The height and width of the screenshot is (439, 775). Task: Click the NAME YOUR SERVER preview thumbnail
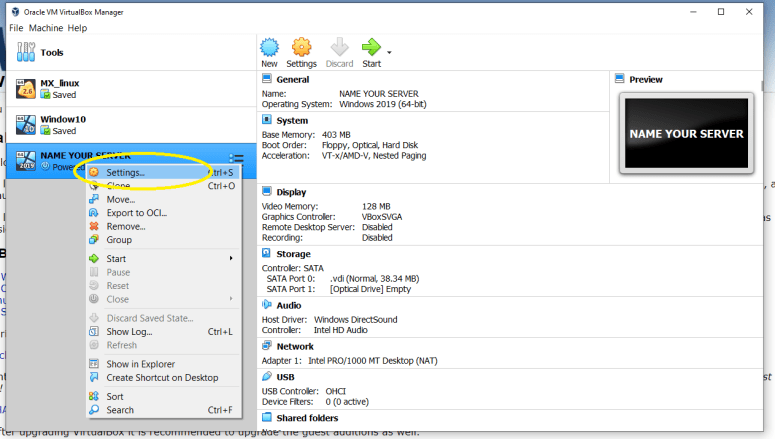685,133
